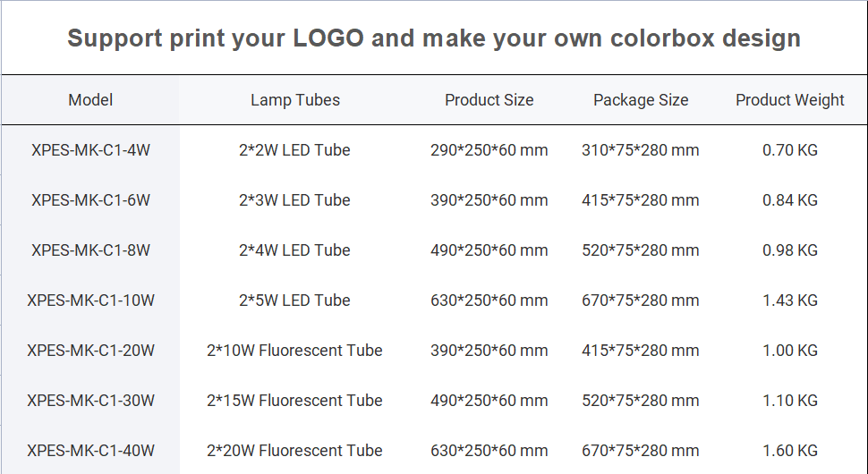The width and height of the screenshot is (868, 474).
Task: Click the 290*250*60 mm product size
Action: (489, 150)
